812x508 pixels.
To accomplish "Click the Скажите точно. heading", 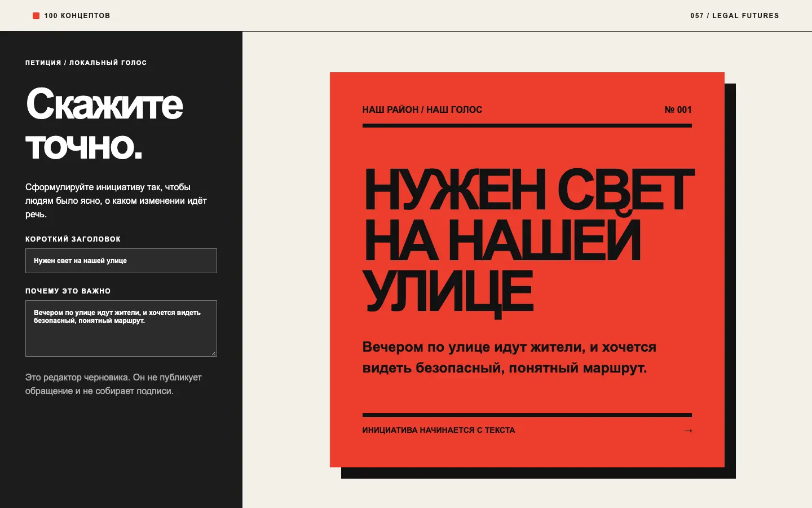I will pos(104,124).
